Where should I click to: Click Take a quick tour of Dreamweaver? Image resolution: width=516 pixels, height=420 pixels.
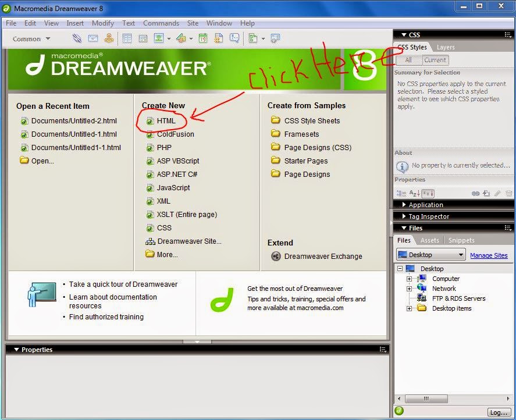(x=123, y=284)
